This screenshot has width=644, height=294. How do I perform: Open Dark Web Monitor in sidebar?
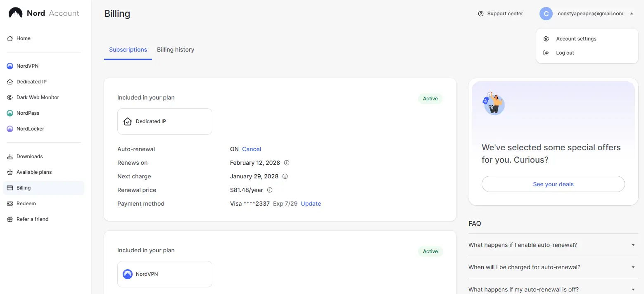44,97
